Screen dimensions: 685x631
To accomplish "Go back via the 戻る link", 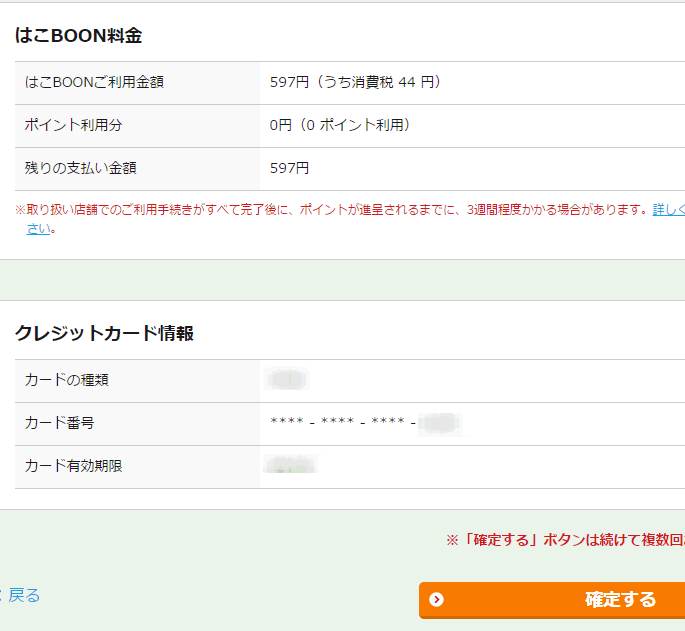I will click(x=24, y=595).
